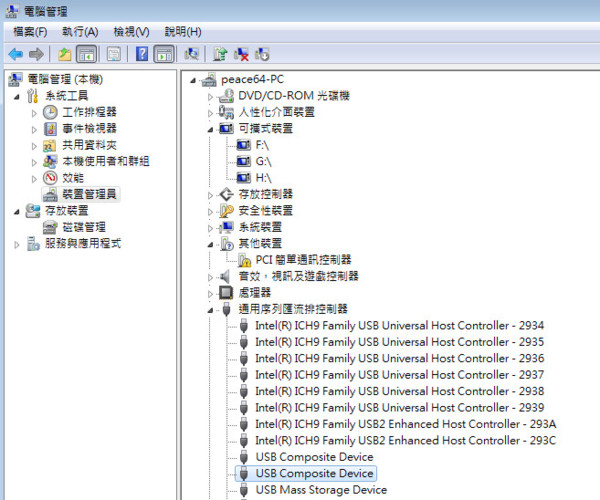The height and width of the screenshot is (500, 600).
Task: Click the blue Back arrow in toolbar
Action: pos(15,54)
